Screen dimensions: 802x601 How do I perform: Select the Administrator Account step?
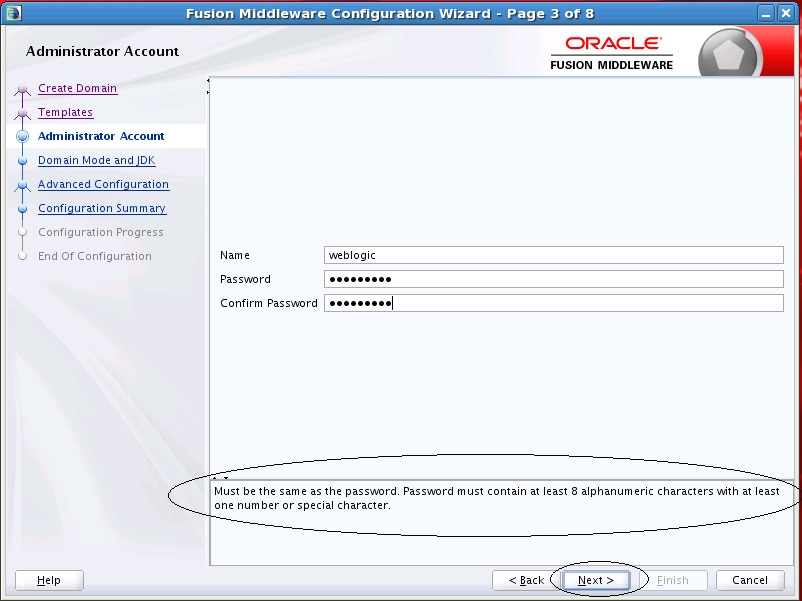101,136
